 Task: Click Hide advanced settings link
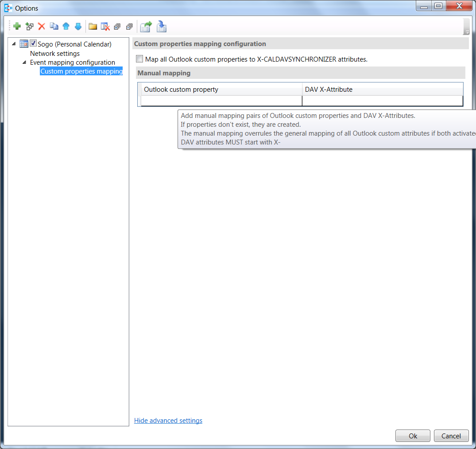tap(168, 421)
